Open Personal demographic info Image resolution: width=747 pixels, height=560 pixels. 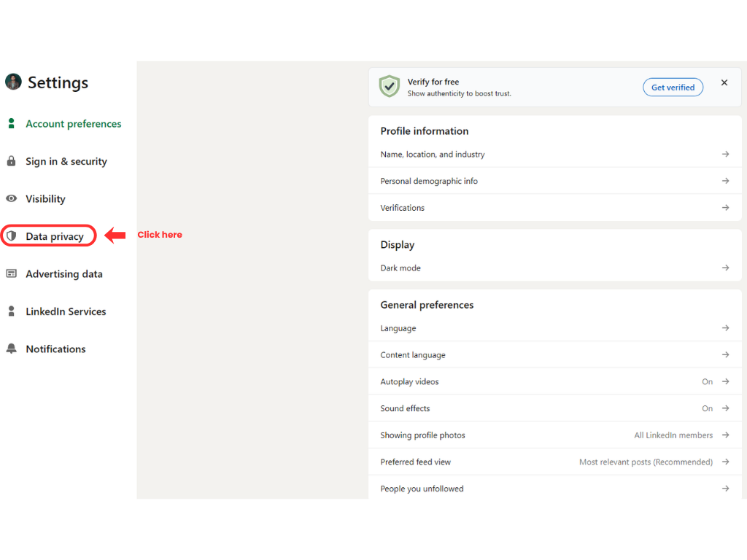pos(554,181)
